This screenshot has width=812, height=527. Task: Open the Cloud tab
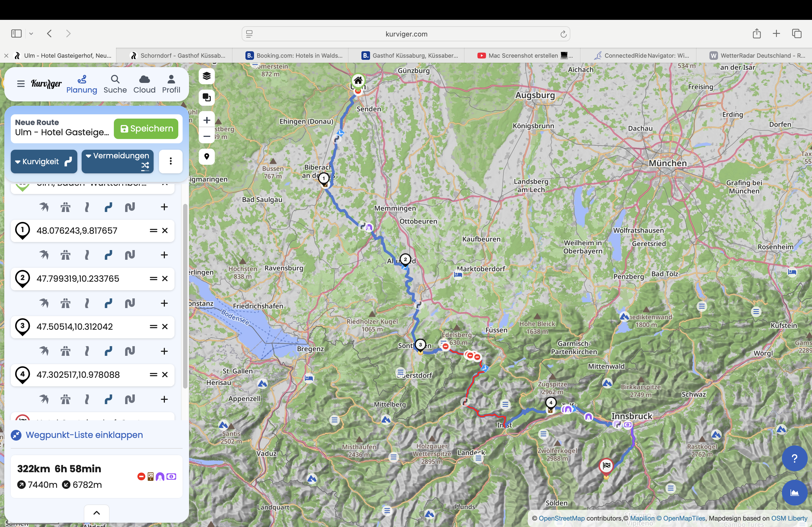(x=144, y=84)
